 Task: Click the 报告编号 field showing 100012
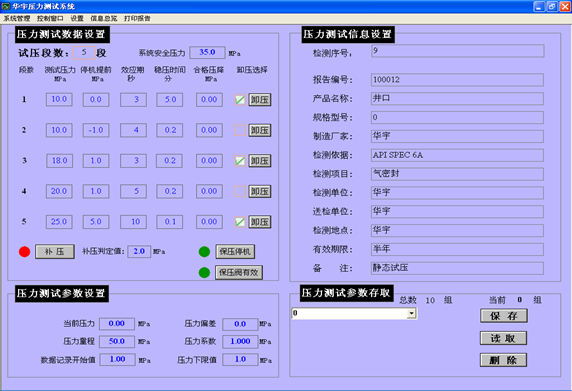[x=457, y=80]
